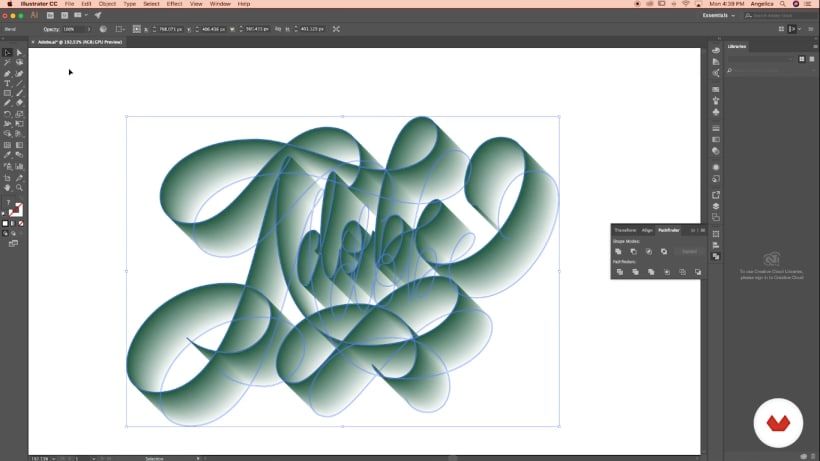This screenshot has height=461, width=820.
Task: Open the zoom level dropdown in status bar
Action: (x=54, y=458)
